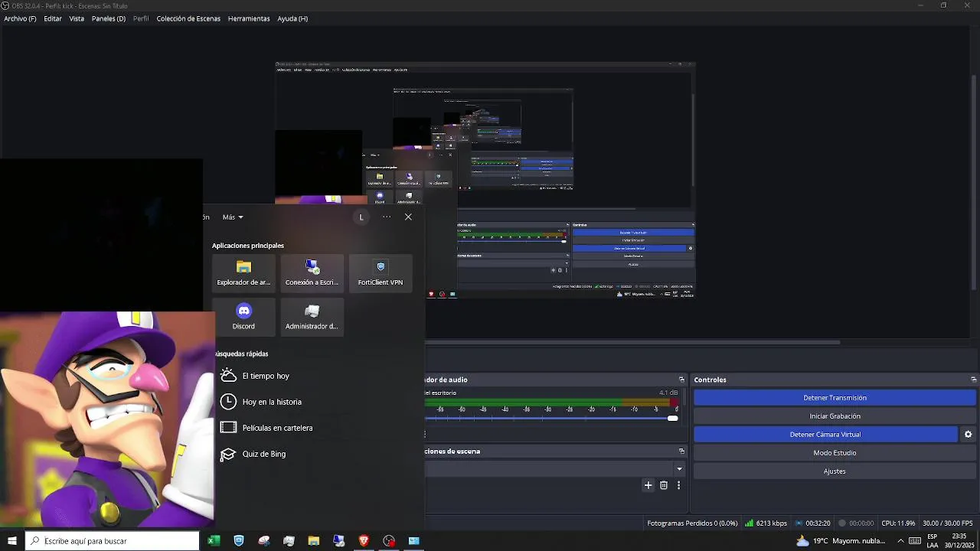This screenshot has height=551, width=980.
Task: Click the CPU: 11.9% status text
Action: [x=898, y=523]
